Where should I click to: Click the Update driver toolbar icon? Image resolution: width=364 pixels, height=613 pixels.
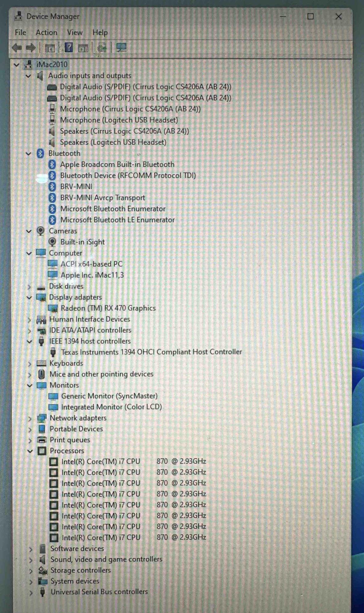(101, 48)
